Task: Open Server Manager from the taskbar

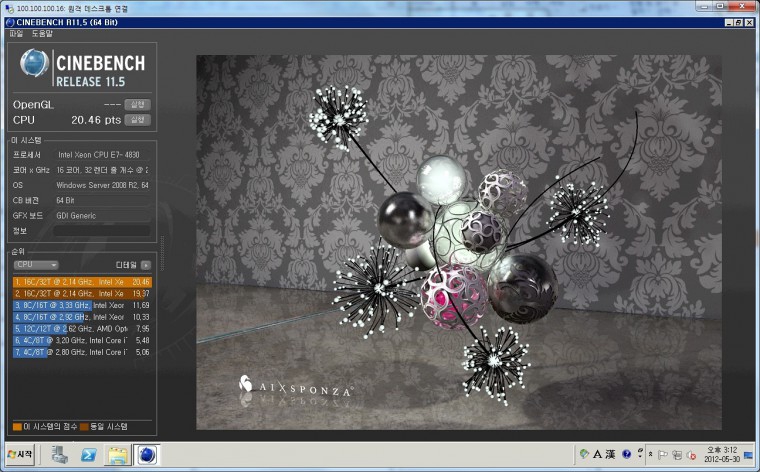Action: [x=60, y=455]
